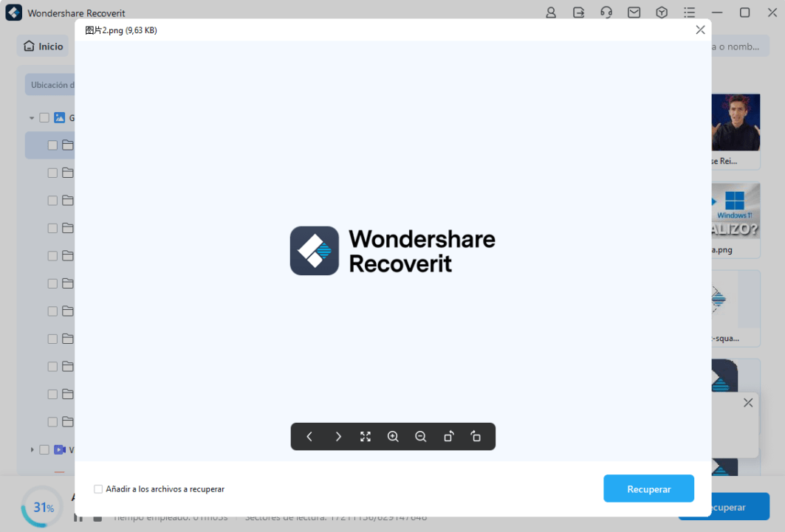Screen dimensions: 785x532
Task: Open the envelope messages icon
Action: (x=634, y=13)
